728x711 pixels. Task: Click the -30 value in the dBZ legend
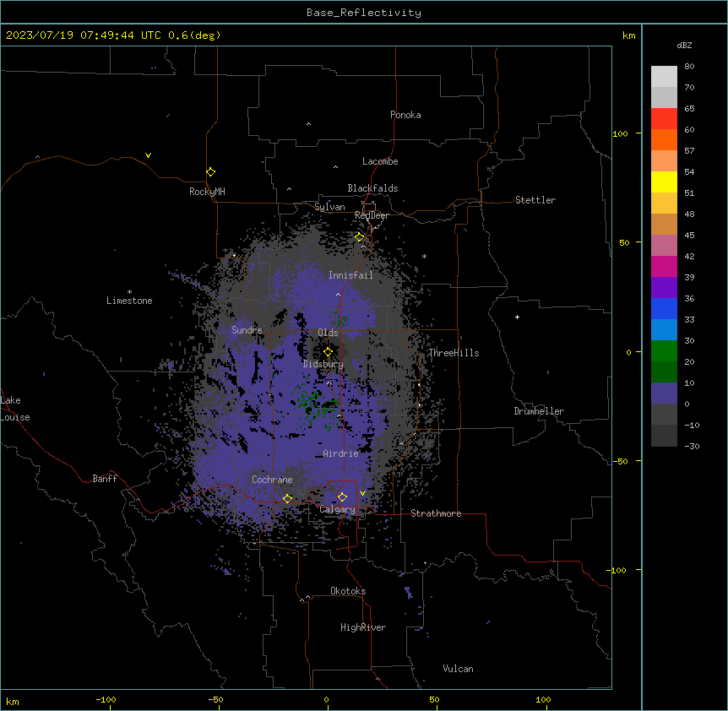tap(692, 446)
